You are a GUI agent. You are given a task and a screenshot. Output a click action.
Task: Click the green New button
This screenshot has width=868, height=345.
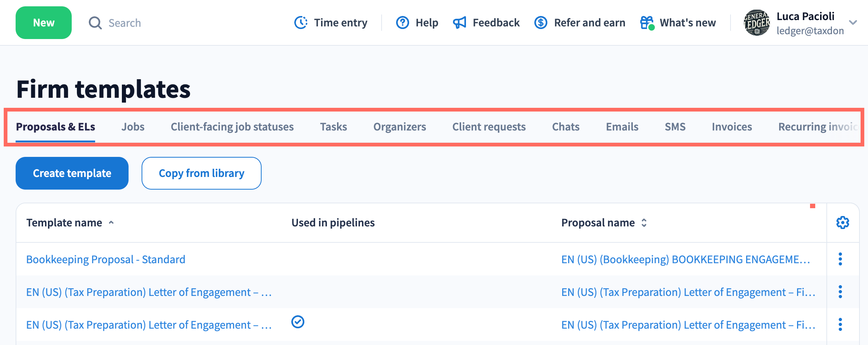(43, 23)
